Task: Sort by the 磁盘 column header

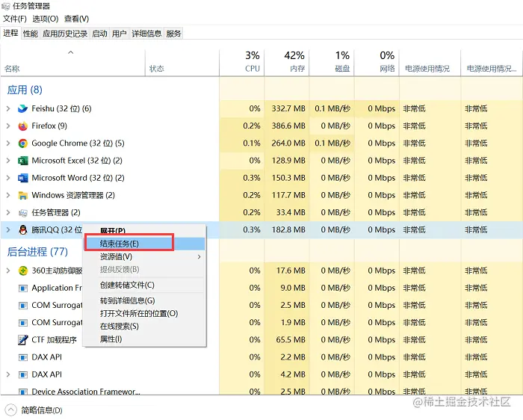Action: [x=332, y=62]
